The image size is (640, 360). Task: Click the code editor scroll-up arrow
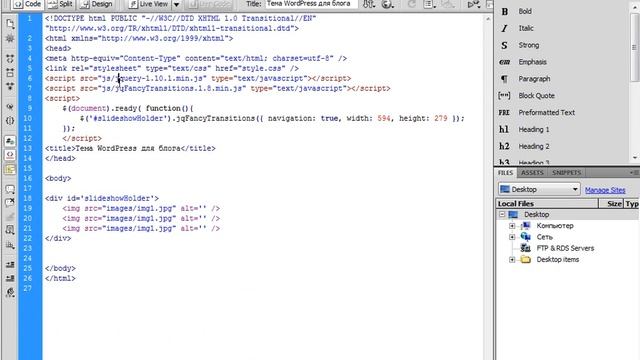488,19
